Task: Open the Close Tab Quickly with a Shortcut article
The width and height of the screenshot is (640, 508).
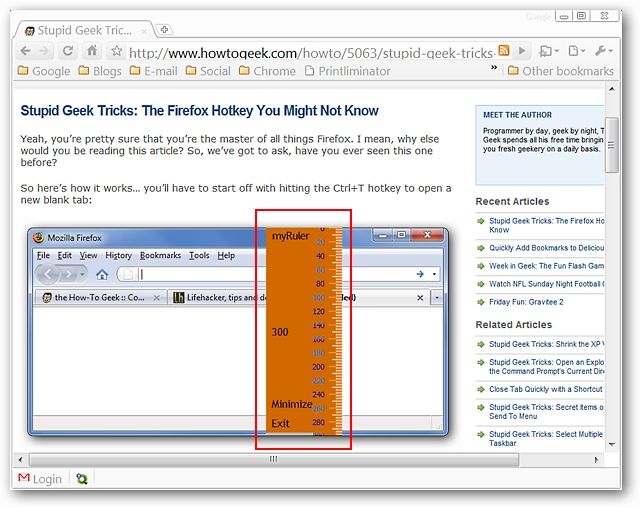Action: pyautogui.click(x=546, y=389)
